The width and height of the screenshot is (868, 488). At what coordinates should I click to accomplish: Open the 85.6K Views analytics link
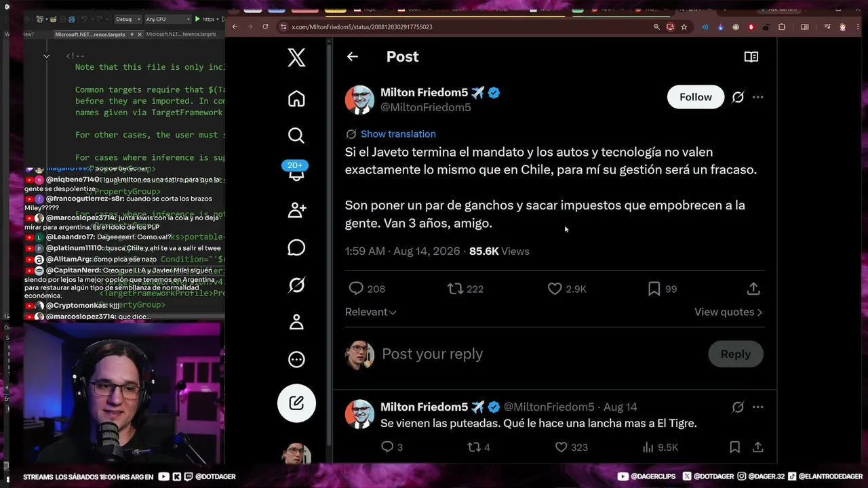[499, 251]
